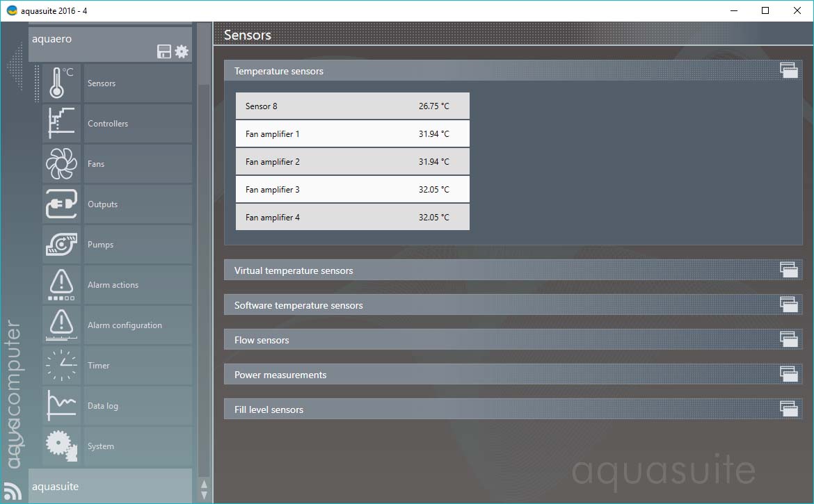Open the Controllers graph icon

[x=61, y=124]
